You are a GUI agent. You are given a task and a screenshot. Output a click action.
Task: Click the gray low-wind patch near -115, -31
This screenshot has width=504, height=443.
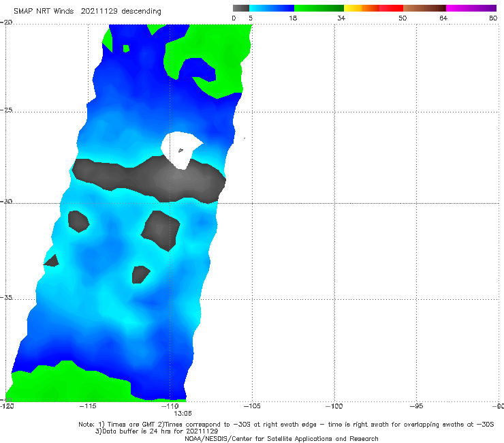[x=78, y=221]
